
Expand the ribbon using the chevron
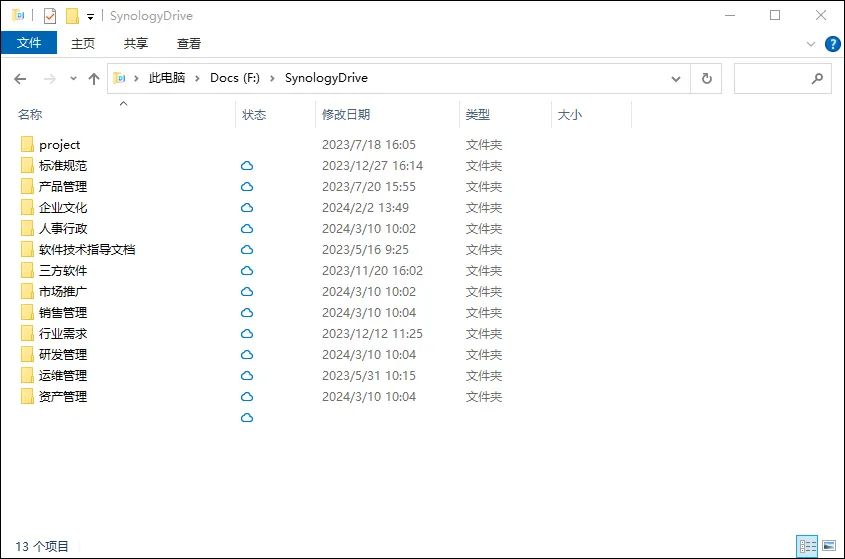[x=811, y=44]
